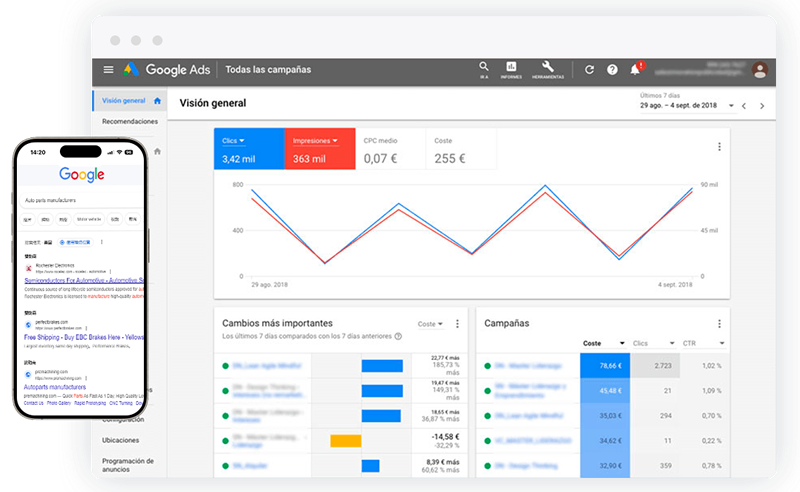Click the refresh icon in top bar

coord(589,70)
